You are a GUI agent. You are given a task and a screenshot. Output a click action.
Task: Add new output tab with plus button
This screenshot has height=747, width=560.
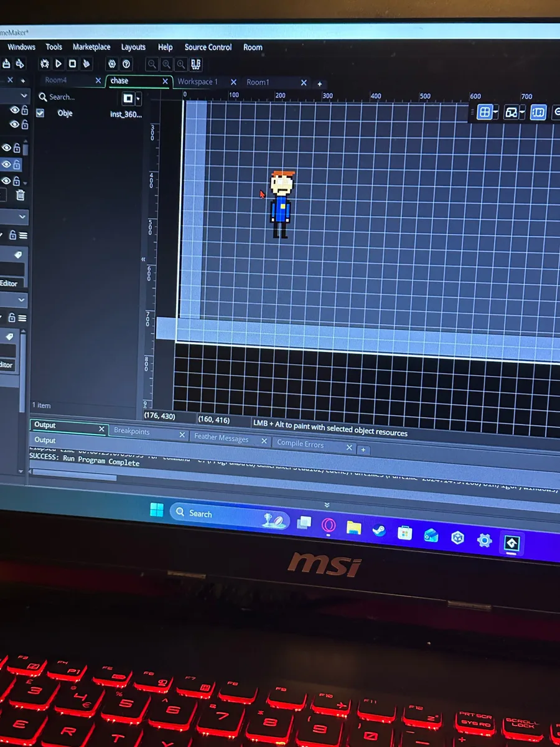pos(363,449)
